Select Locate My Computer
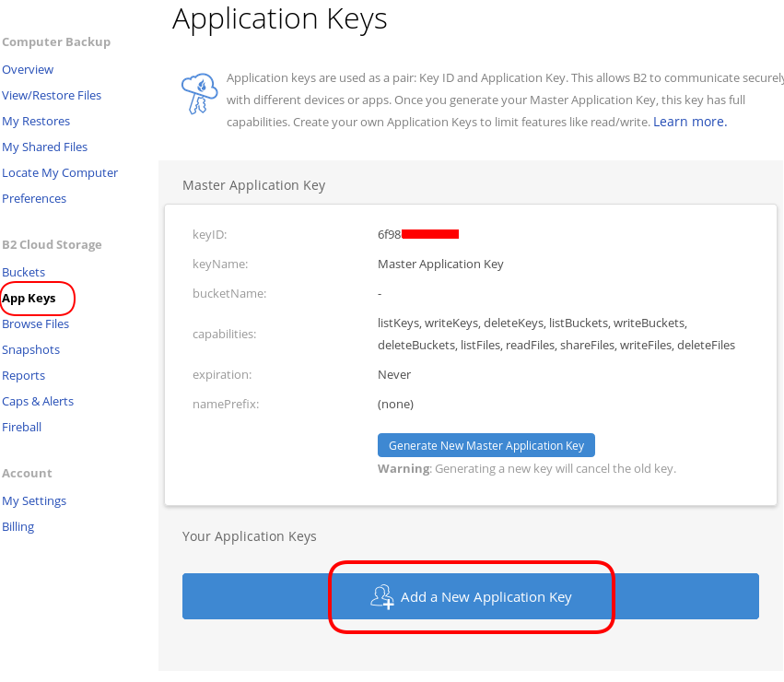The height and width of the screenshot is (682, 784). [60, 172]
